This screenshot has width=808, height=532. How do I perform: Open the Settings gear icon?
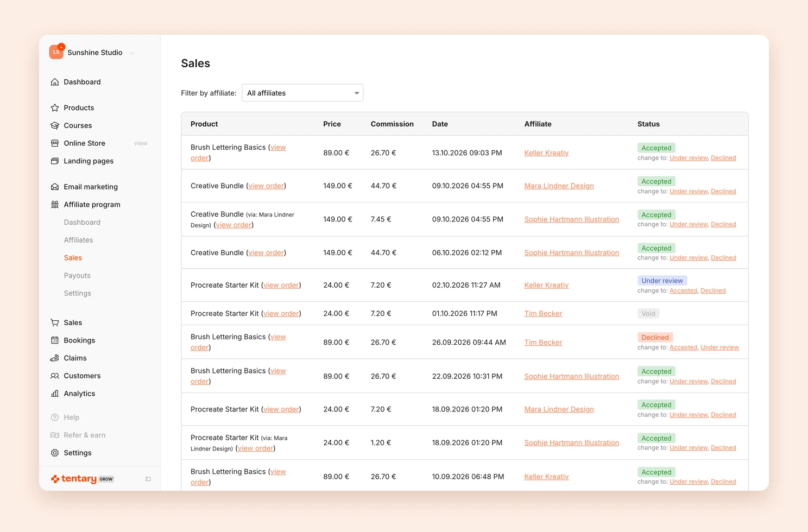pos(55,453)
